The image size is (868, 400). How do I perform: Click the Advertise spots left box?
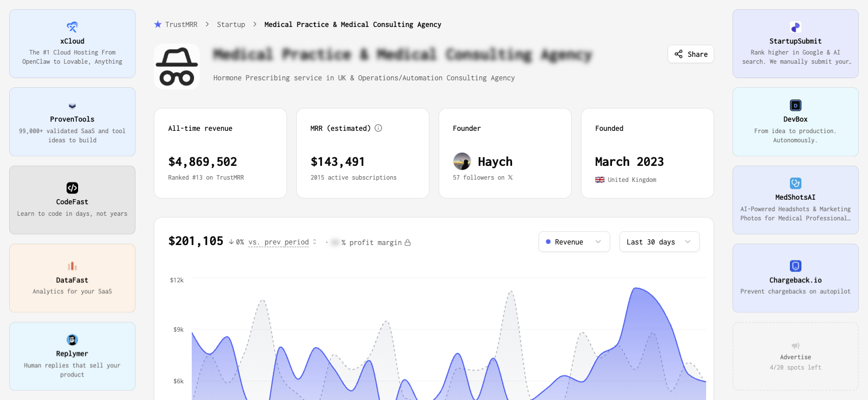[x=795, y=356]
